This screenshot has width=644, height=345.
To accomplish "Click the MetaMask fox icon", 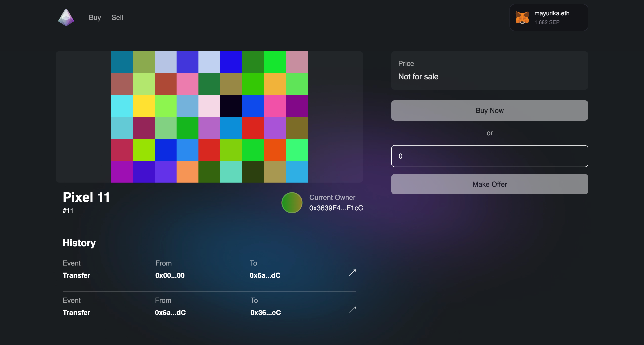I will (x=522, y=18).
